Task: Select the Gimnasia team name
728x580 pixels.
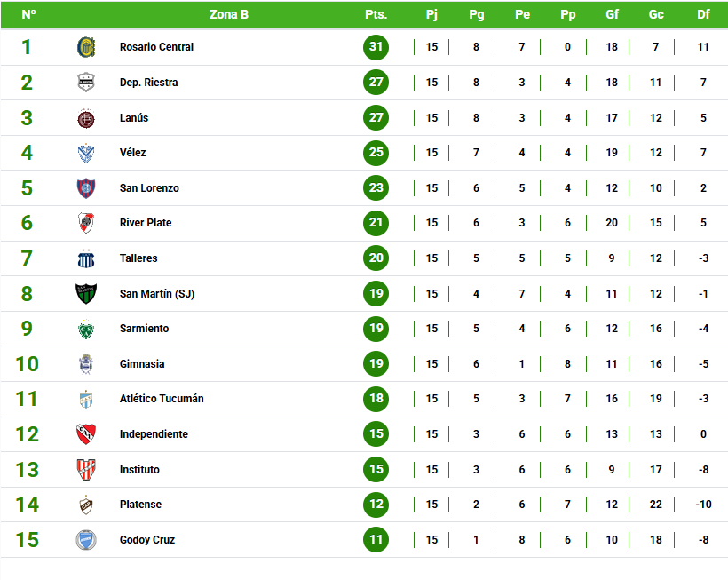Action: (x=142, y=364)
